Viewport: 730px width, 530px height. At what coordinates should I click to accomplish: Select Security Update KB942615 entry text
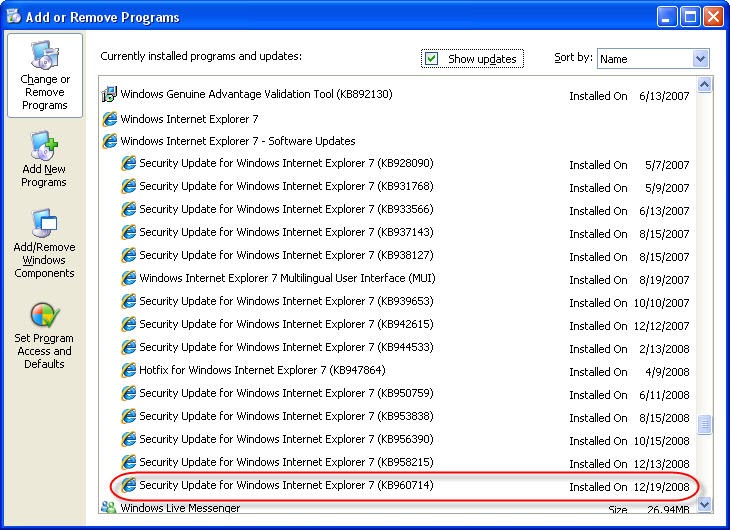[286, 324]
